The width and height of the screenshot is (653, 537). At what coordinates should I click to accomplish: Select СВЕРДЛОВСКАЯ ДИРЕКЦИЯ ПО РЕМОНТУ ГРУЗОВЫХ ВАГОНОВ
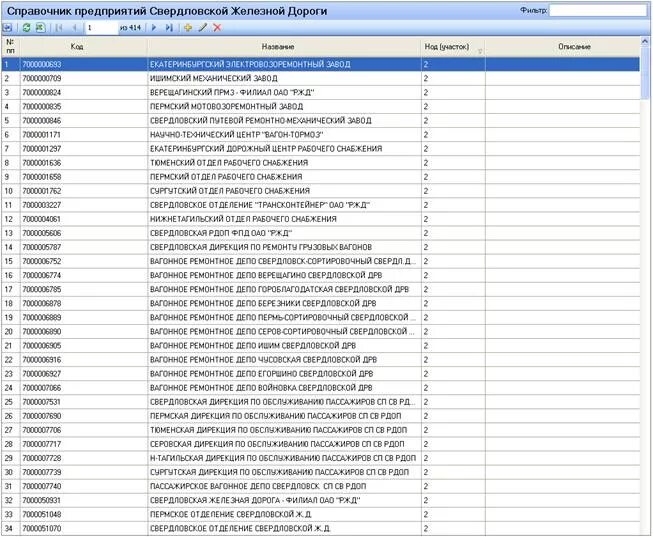(x=321, y=247)
